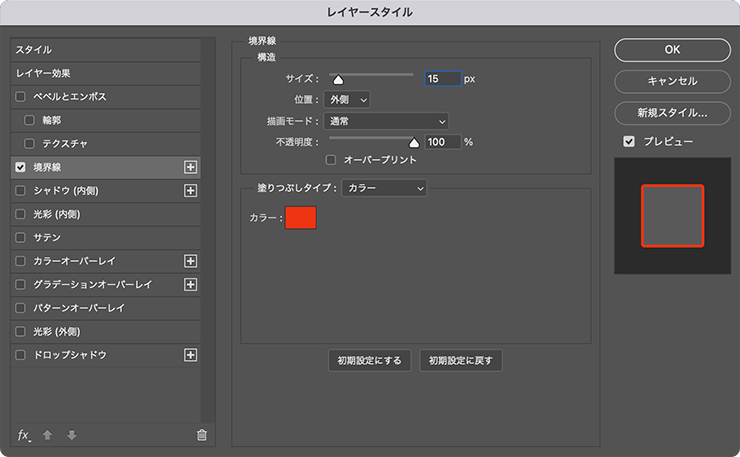Enable the 輪郭 checkbox
This screenshot has width=740, height=457.
[29, 120]
